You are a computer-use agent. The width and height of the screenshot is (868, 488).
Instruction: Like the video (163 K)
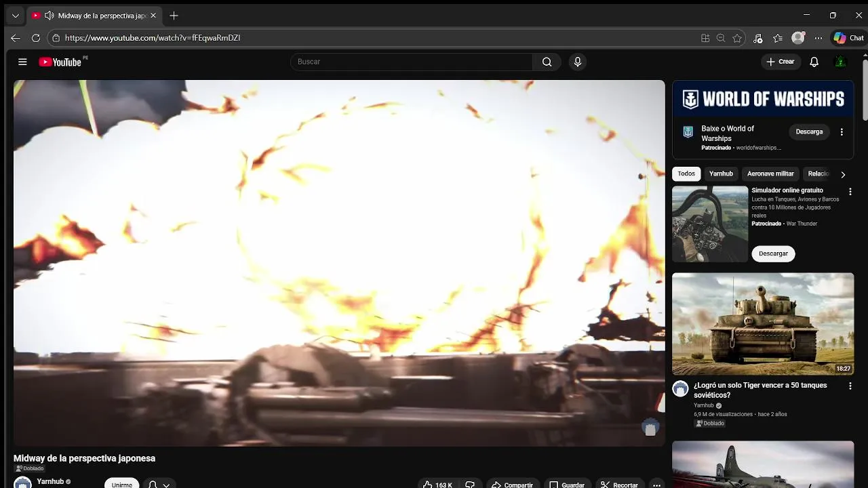click(x=438, y=485)
